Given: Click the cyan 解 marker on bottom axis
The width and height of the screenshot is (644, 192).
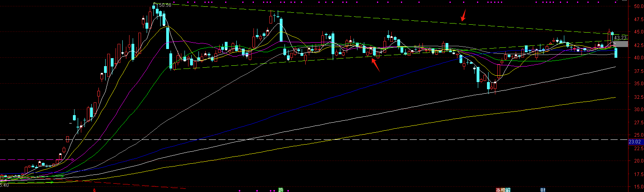Looking at the screenshot, I should 508,190.
